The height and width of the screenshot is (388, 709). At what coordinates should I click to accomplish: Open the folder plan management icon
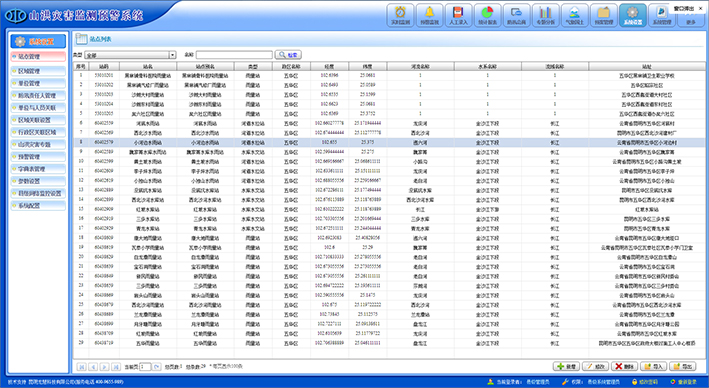click(x=604, y=15)
